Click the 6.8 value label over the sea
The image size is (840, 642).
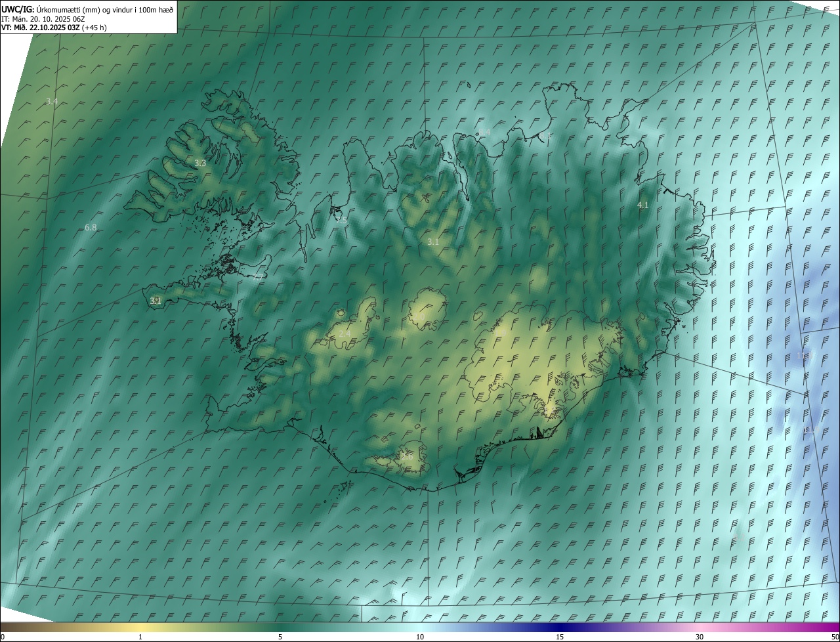click(x=91, y=227)
